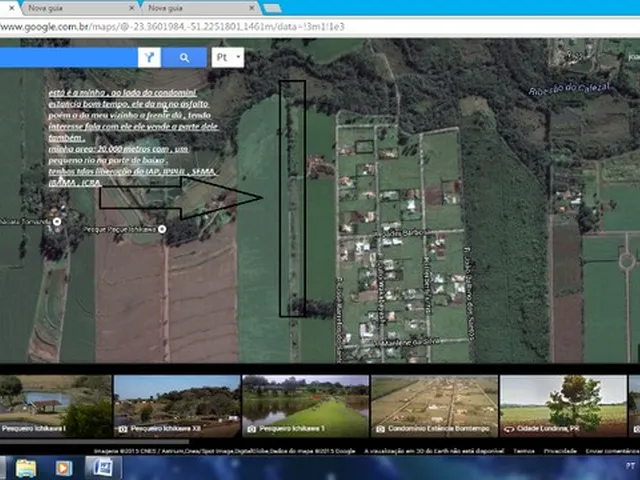
Task: Switch to the Nova guia tab beside new-tab button
Action: (x=200, y=8)
